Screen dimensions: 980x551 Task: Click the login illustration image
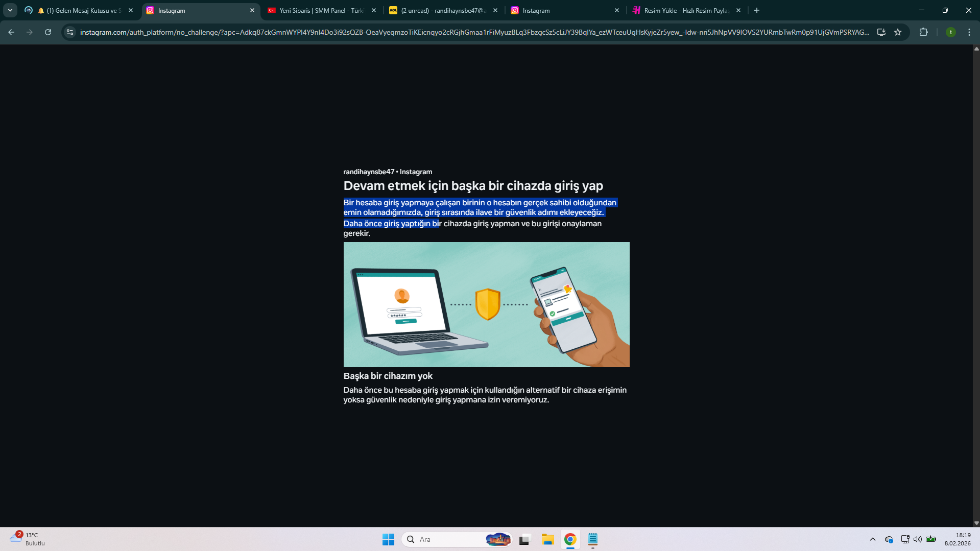click(x=486, y=304)
